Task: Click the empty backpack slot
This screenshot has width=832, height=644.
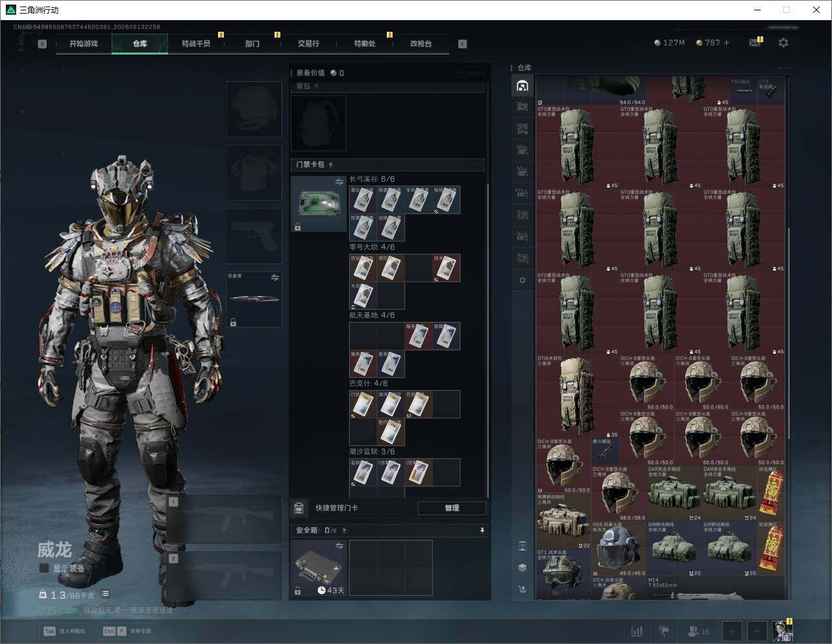Action: pyautogui.click(x=319, y=123)
